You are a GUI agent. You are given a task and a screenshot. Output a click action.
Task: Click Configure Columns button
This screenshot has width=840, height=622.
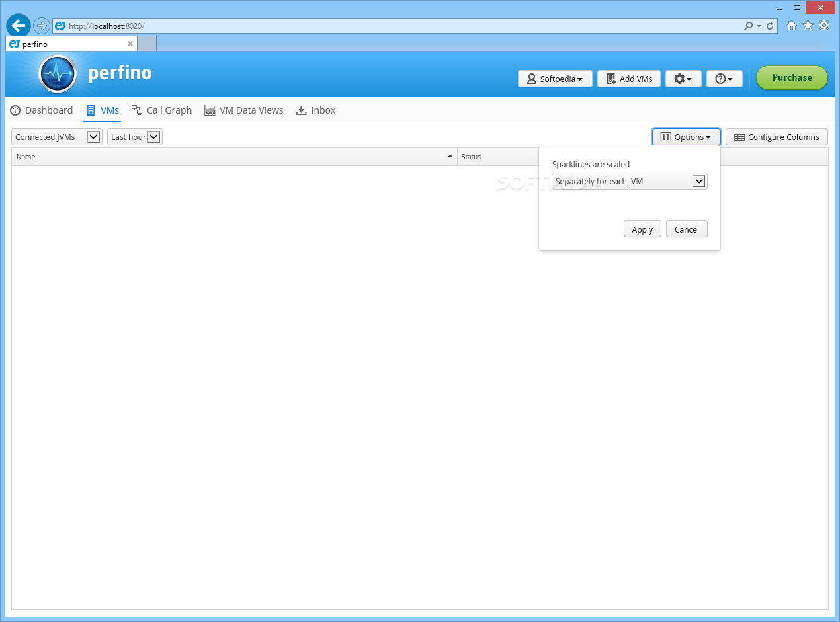[x=777, y=137]
